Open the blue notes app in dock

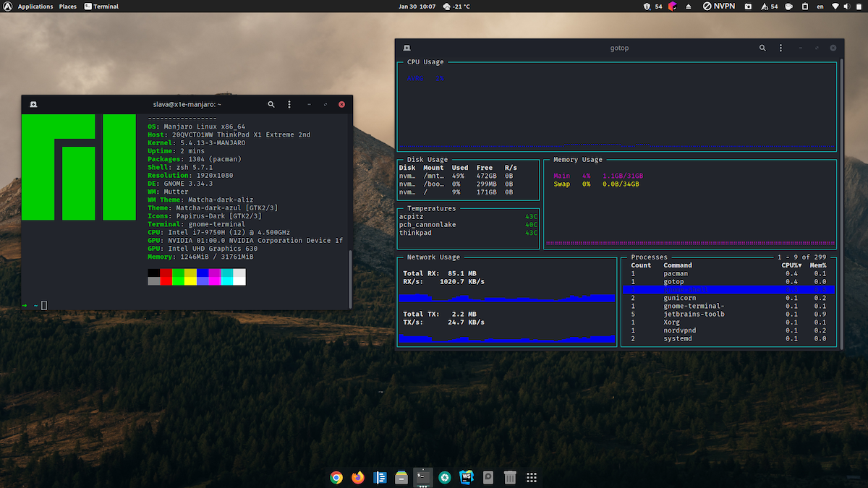(380, 477)
